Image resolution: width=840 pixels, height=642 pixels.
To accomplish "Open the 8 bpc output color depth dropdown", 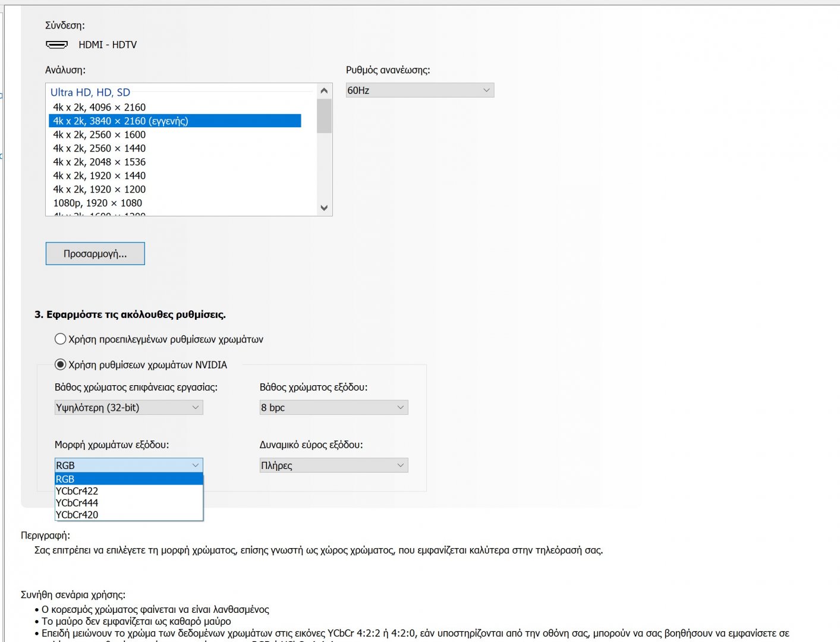I will point(334,408).
